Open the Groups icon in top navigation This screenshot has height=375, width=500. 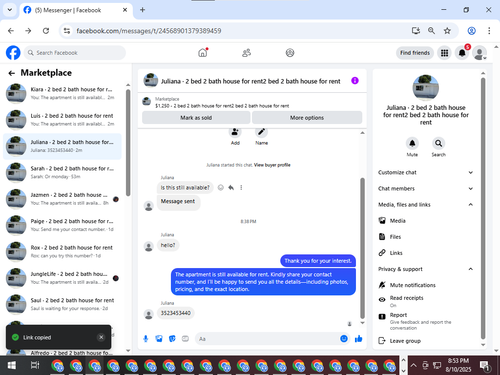[290, 53]
